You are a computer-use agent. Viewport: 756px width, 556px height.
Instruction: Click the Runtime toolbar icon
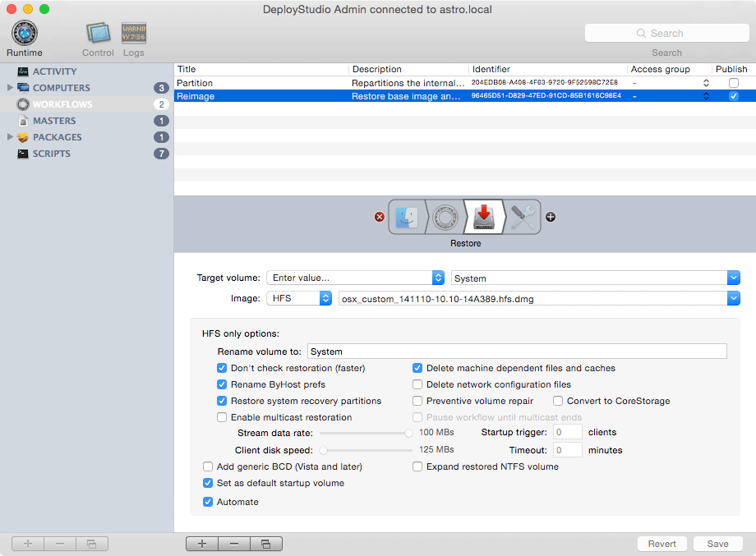(x=24, y=34)
